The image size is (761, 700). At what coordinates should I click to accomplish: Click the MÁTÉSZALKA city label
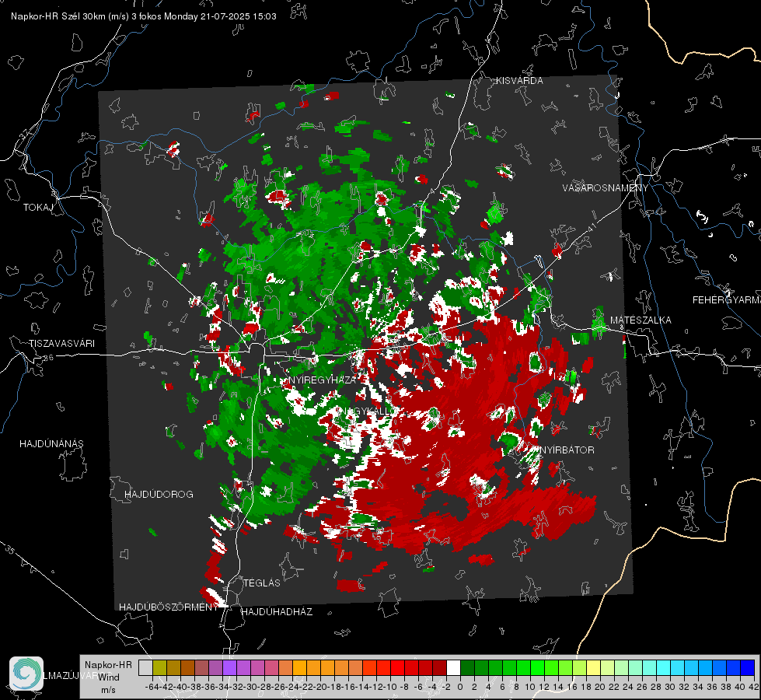pos(641,320)
